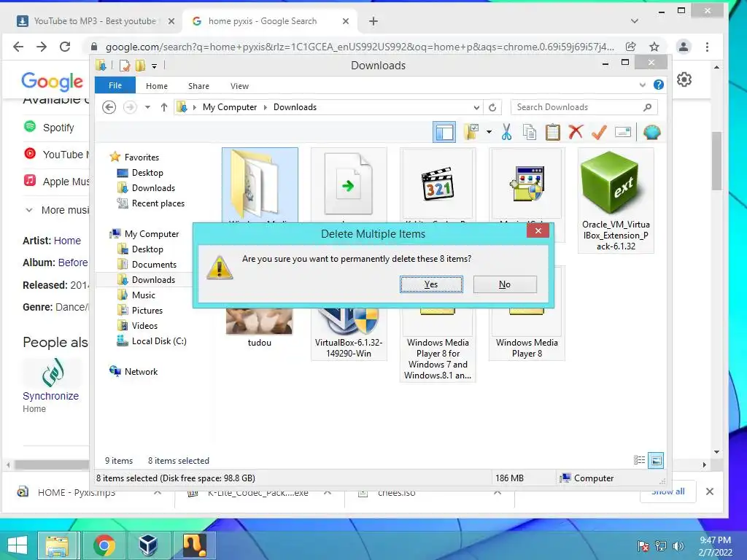Click the Email toolbar icon
The height and width of the screenshot is (560, 747).
click(623, 132)
